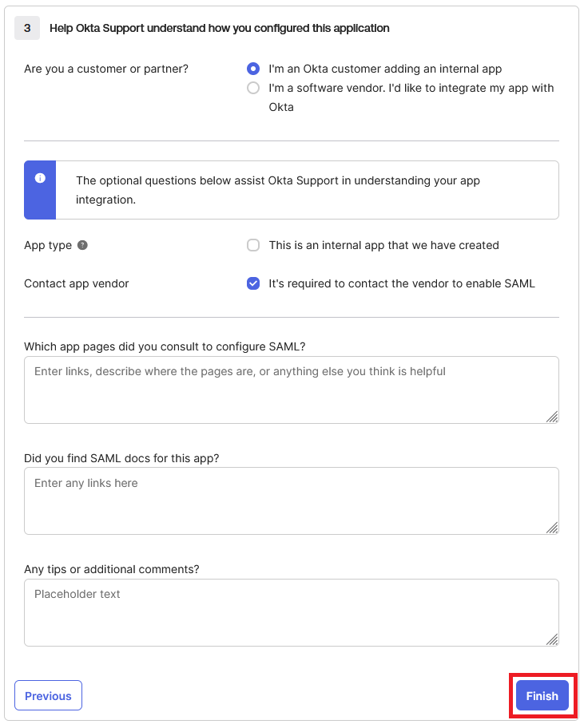Focus the "Which app pages" text area
Screen dimensions: 584x728
[x=292, y=390]
